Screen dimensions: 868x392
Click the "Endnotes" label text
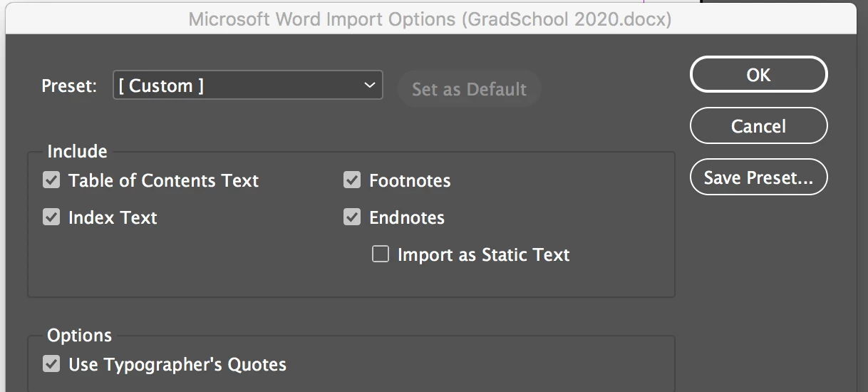pyautogui.click(x=406, y=217)
